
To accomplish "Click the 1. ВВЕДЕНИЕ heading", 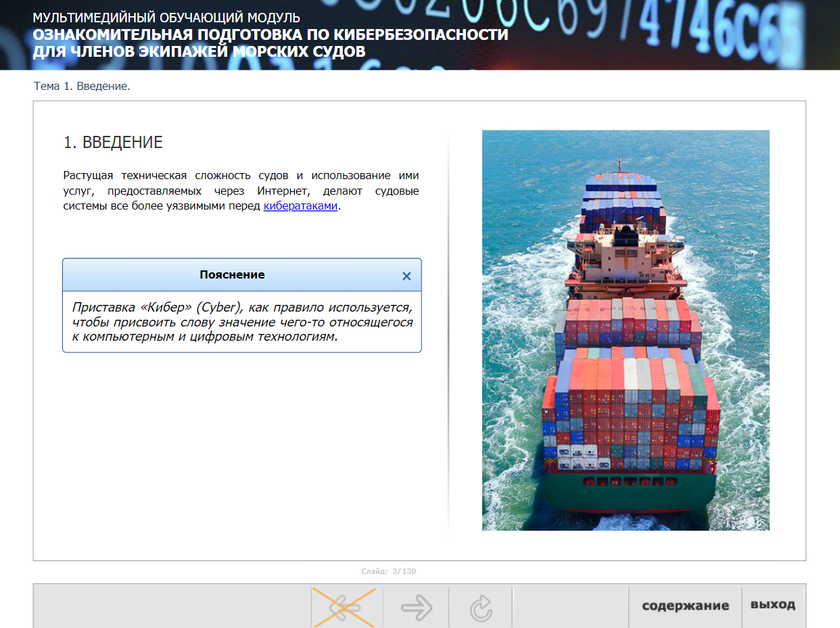I will pos(113,143).
